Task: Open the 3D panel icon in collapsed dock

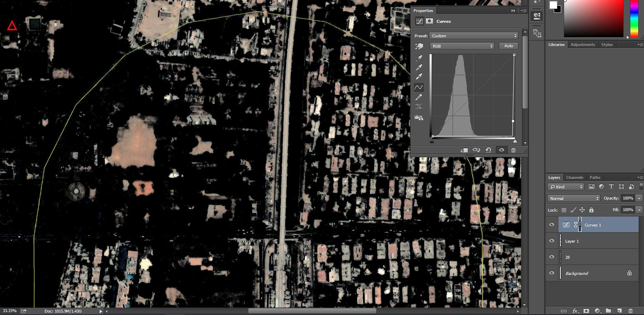Action: [537, 16]
